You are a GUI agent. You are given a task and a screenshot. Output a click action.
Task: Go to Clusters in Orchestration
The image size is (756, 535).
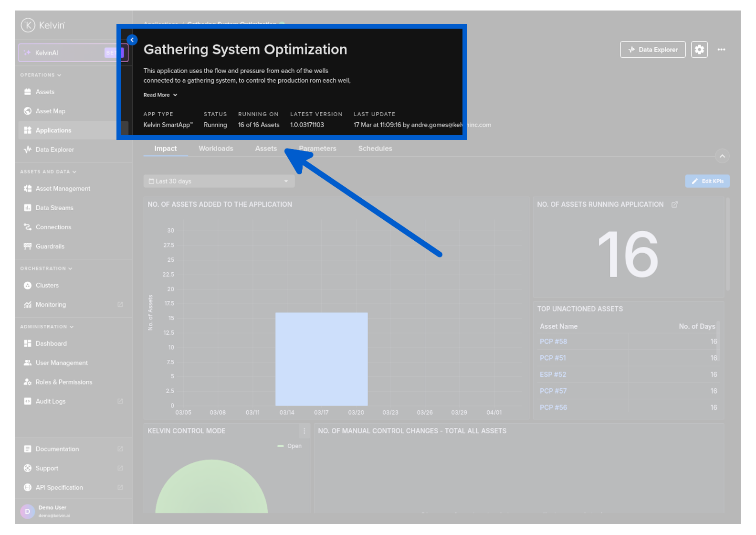pyautogui.click(x=47, y=286)
